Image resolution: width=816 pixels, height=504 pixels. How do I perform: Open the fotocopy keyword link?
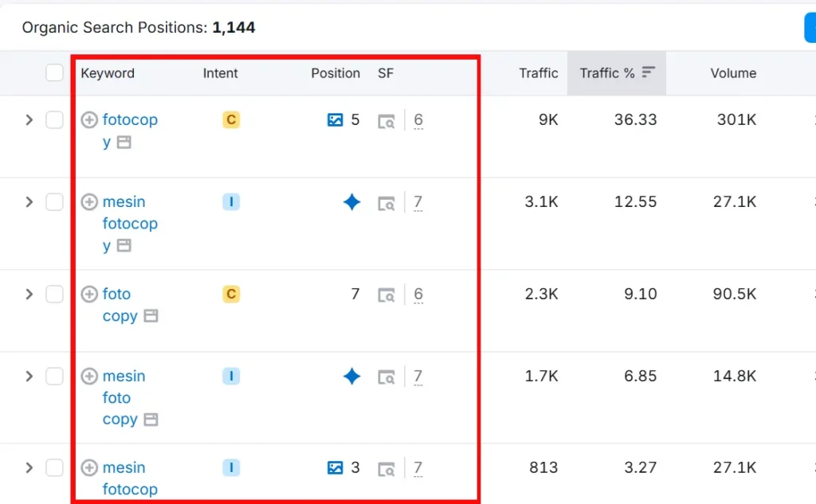(x=130, y=131)
